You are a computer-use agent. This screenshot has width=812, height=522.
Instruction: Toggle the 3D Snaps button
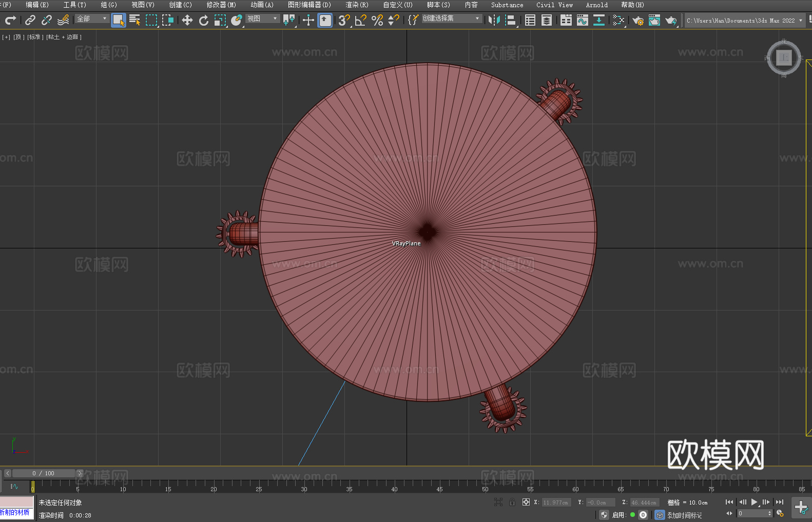344,20
